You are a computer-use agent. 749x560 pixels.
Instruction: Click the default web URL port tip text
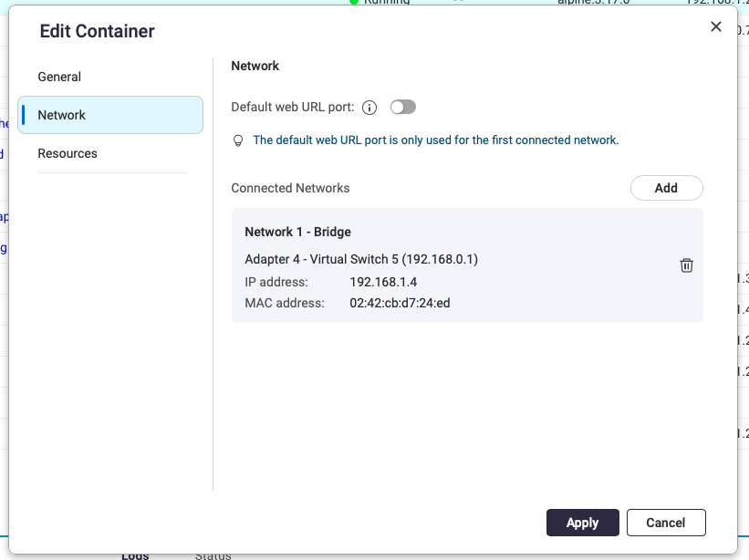[435, 140]
